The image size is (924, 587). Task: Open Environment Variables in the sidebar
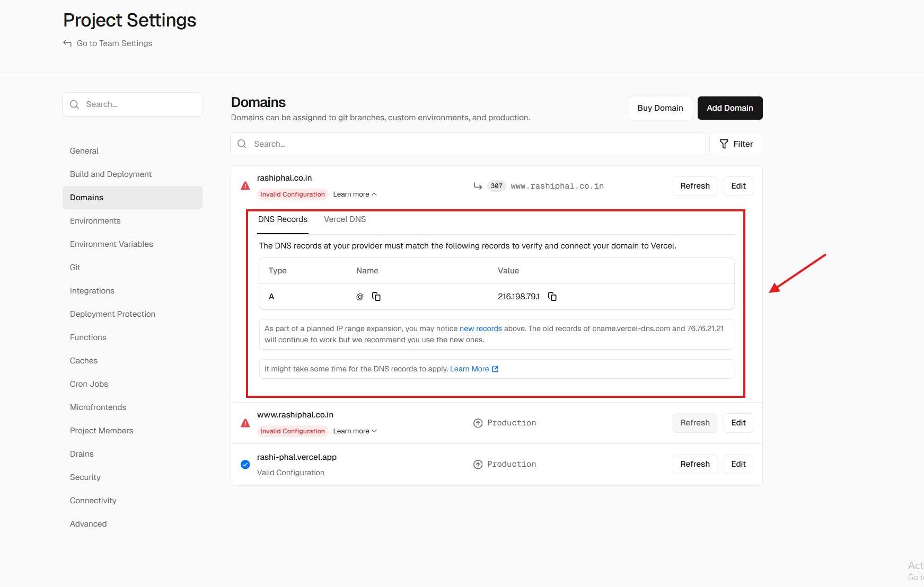[x=111, y=244]
